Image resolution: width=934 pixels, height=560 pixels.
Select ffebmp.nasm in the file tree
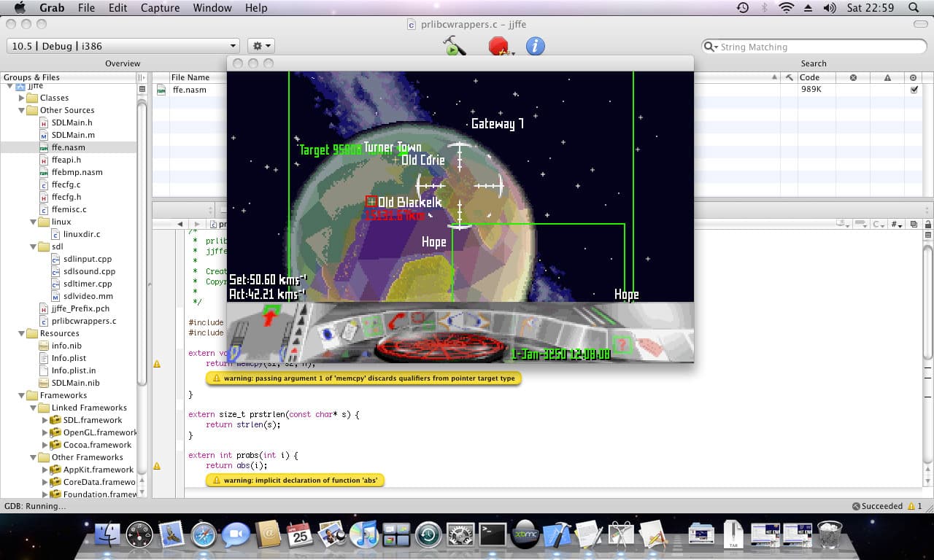[x=77, y=172]
